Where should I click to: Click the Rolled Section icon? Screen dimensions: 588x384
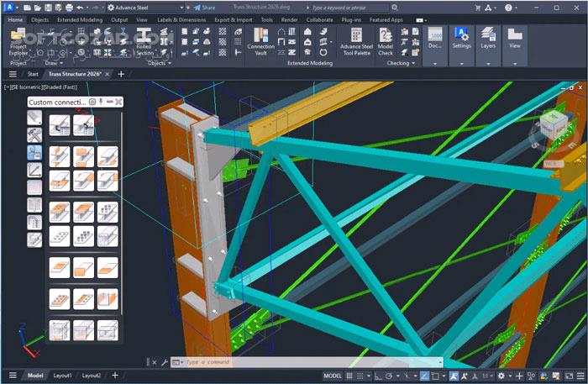[145, 43]
